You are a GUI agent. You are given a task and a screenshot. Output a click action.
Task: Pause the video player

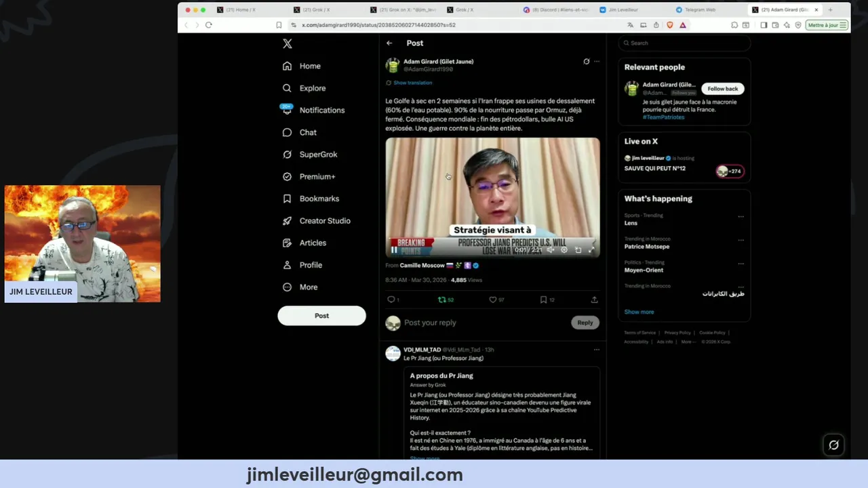tap(394, 249)
